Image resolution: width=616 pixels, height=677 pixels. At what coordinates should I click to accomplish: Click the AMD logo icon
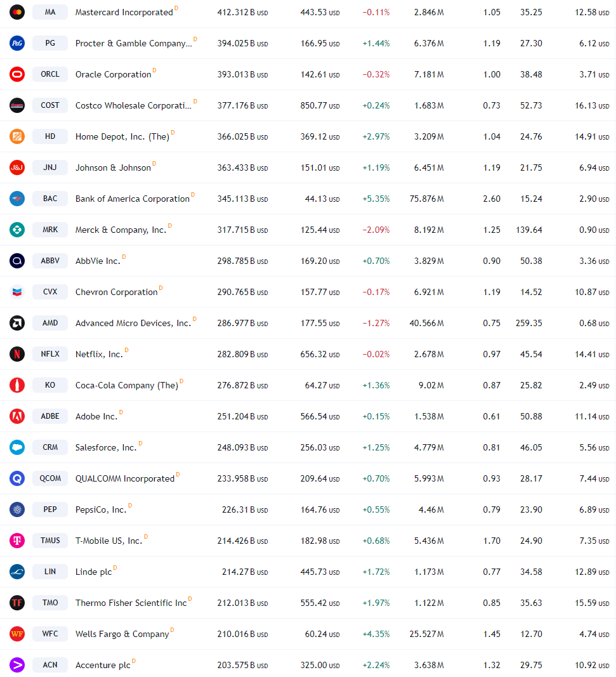coord(17,323)
